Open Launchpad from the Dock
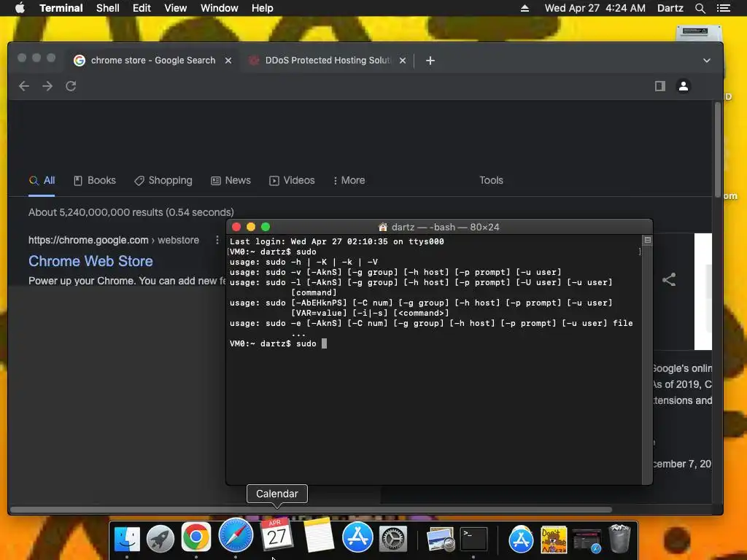 coord(160,538)
